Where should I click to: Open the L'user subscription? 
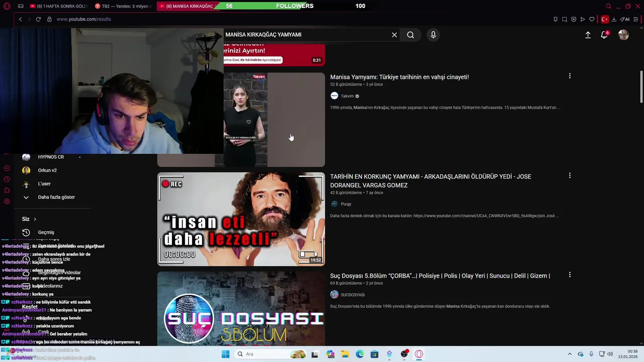pyautogui.click(x=44, y=184)
